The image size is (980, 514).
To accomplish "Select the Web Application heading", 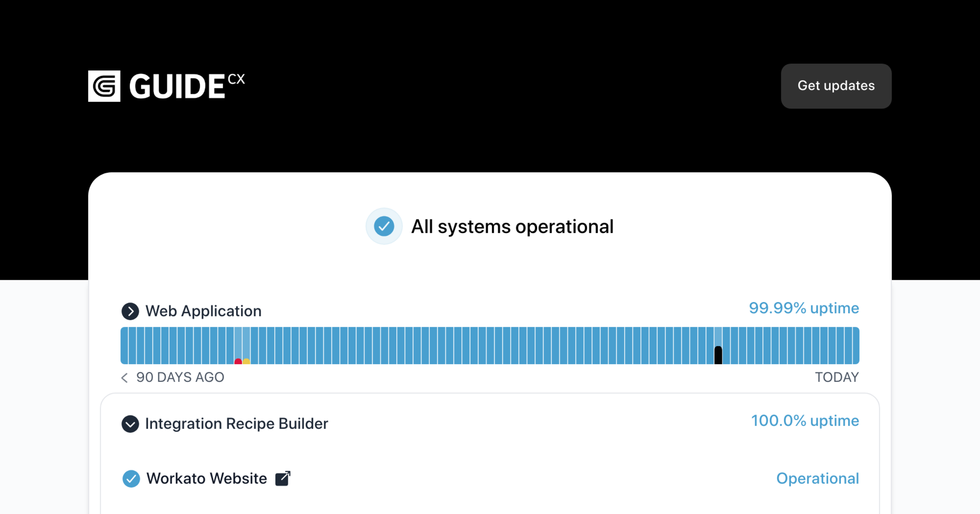I will point(203,311).
